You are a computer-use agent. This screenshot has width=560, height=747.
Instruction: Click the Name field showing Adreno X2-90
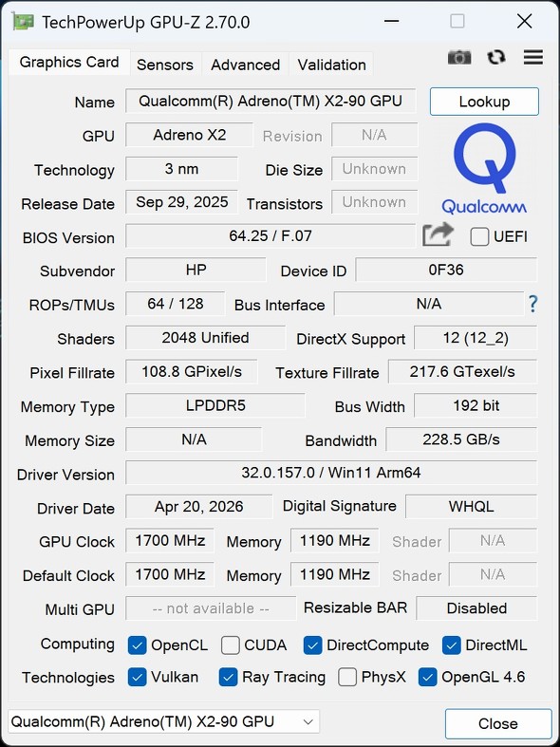click(x=271, y=101)
